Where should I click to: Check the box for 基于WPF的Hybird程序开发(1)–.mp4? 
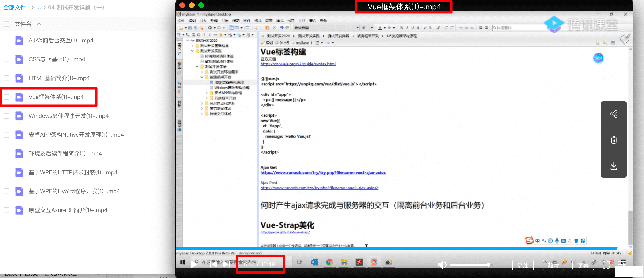7,191
